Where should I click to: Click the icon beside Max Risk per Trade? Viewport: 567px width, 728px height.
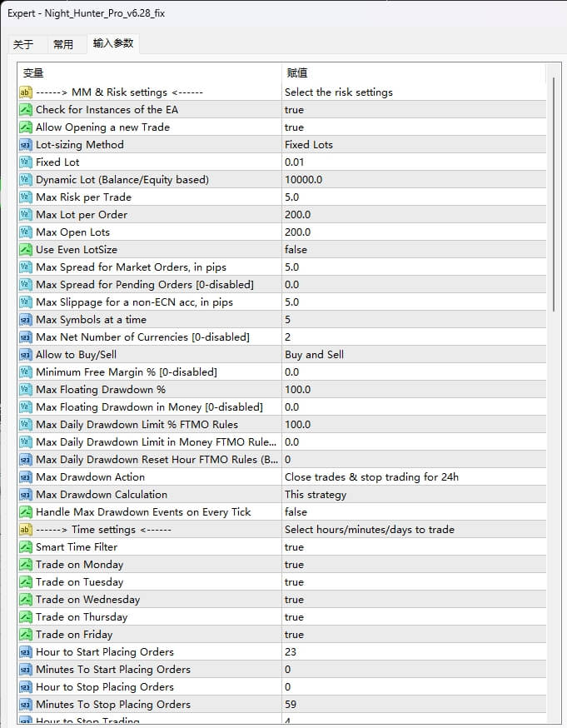click(x=26, y=197)
